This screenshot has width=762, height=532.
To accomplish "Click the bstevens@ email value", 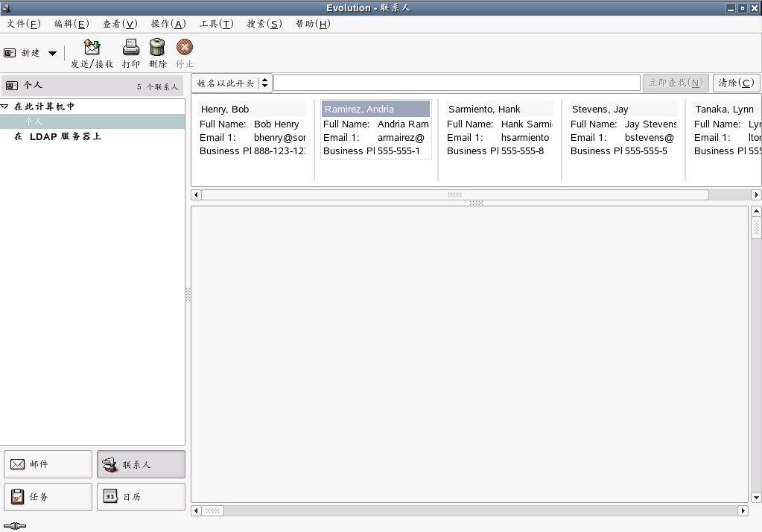I will click(650, 138).
